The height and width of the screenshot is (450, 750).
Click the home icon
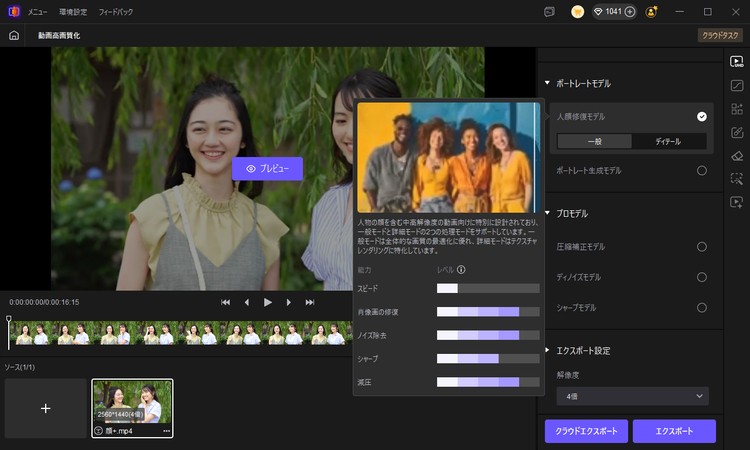[14, 35]
